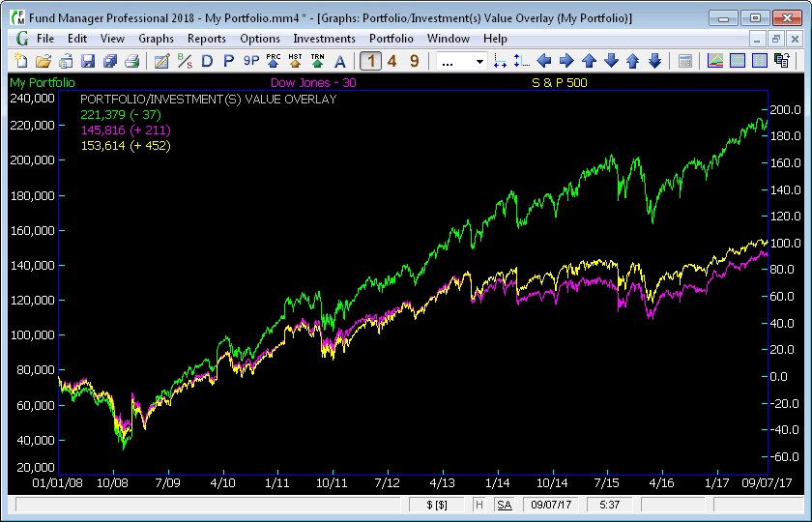Click the blue A toolbar icon
This screenshot has height=522, width=812.
click(339, 61)
